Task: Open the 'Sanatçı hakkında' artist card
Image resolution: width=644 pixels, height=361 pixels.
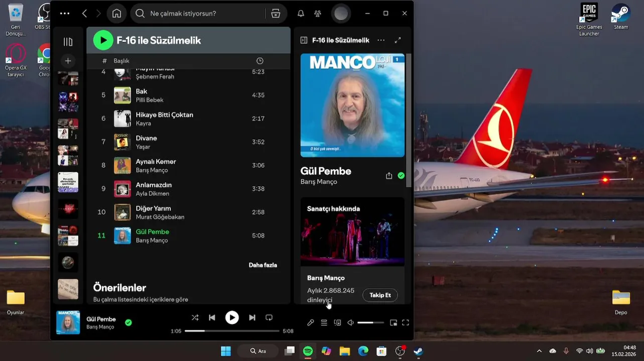Action: tap(352, 251)
